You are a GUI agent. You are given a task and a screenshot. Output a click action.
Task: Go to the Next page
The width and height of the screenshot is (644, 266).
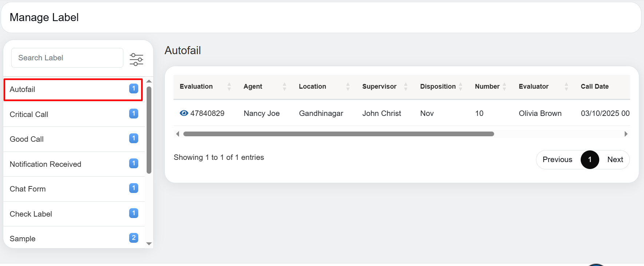point(615,160)
